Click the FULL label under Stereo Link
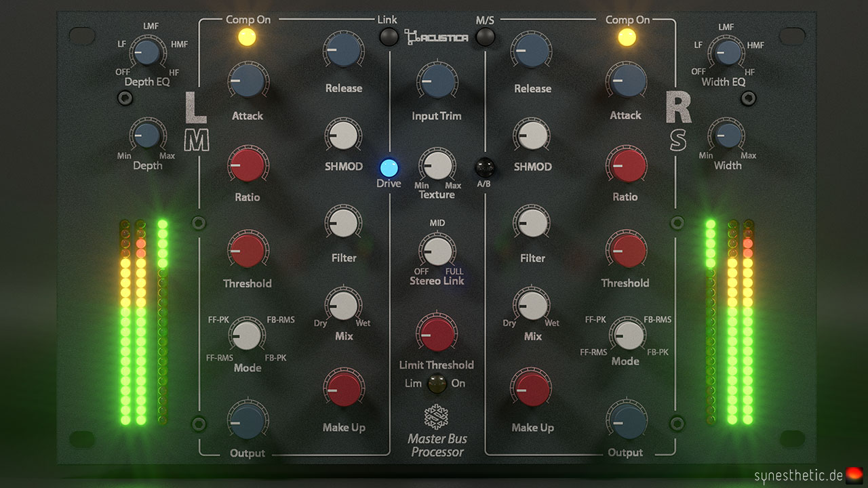The height and width of the screenshot is (488, 868). coord(454,272)
